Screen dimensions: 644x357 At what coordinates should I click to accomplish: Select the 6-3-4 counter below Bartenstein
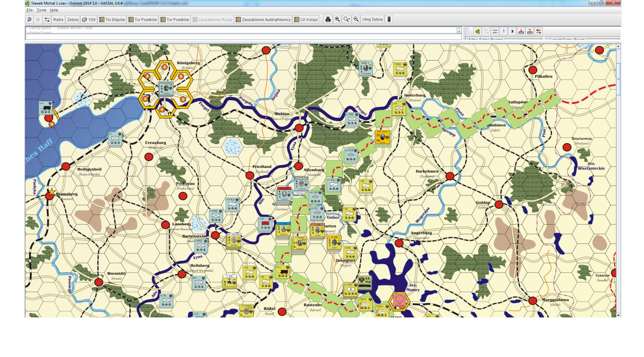tap(201, 246)
